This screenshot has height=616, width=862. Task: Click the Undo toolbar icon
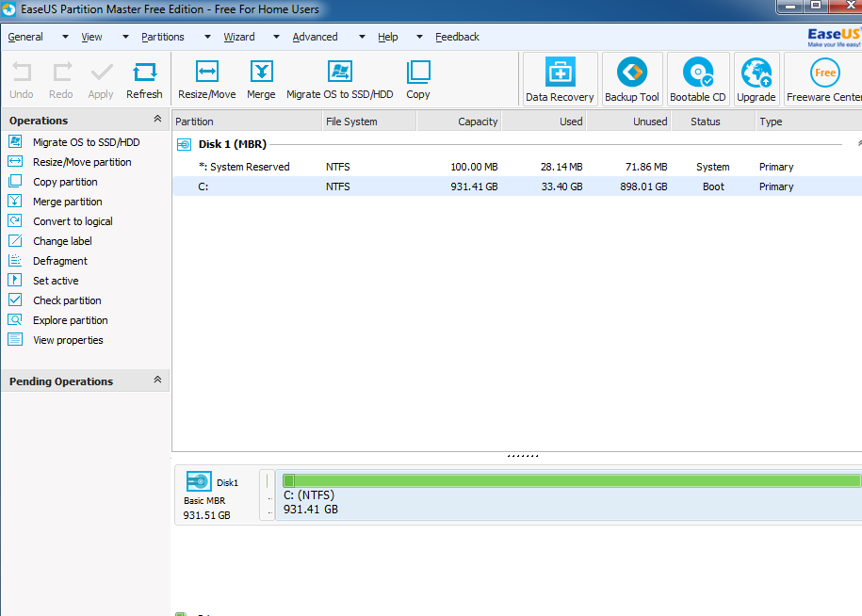click(x=22, y=80)
